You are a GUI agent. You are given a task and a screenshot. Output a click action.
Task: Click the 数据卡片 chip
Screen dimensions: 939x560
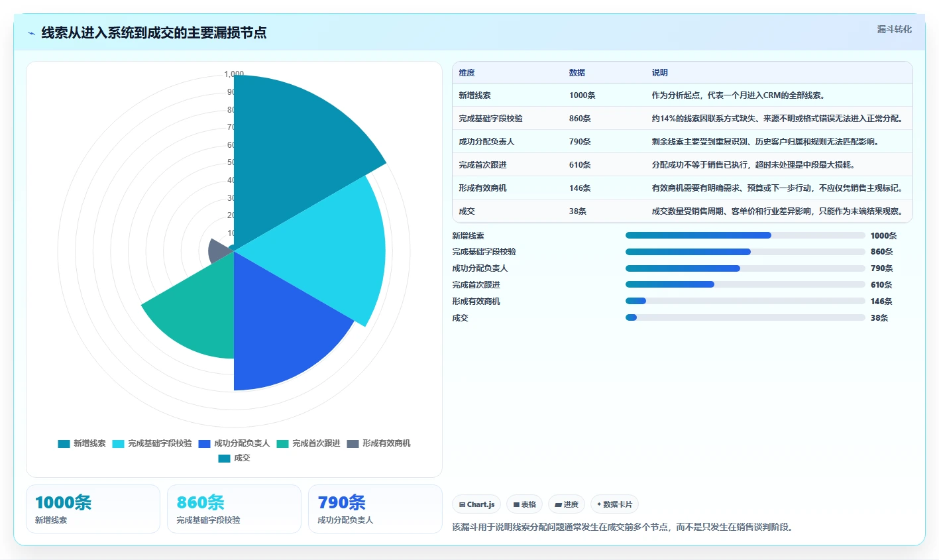coord(614,504)
